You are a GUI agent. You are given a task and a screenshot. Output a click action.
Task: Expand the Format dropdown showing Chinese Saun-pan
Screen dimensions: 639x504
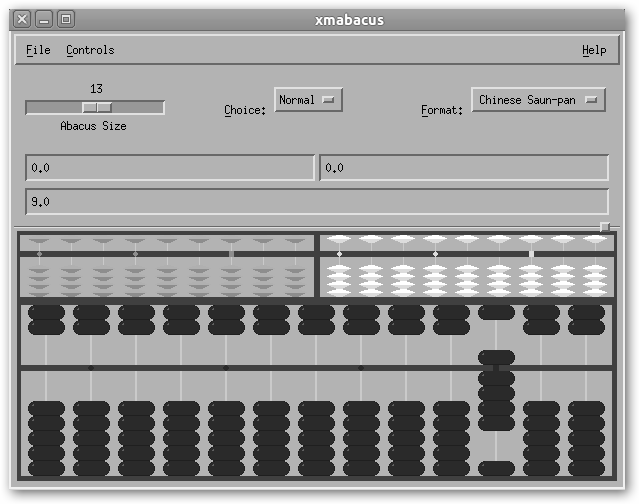pos(538,100)
